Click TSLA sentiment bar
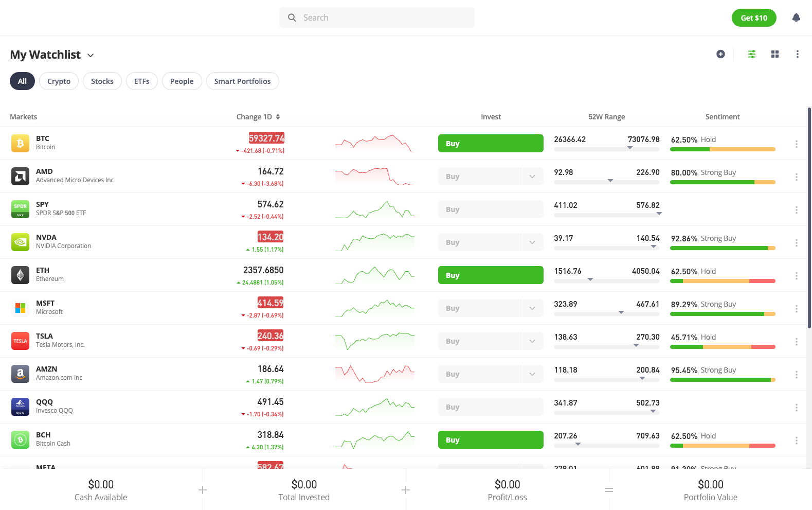This screenshot has height=510, width=812. point(723,347)
